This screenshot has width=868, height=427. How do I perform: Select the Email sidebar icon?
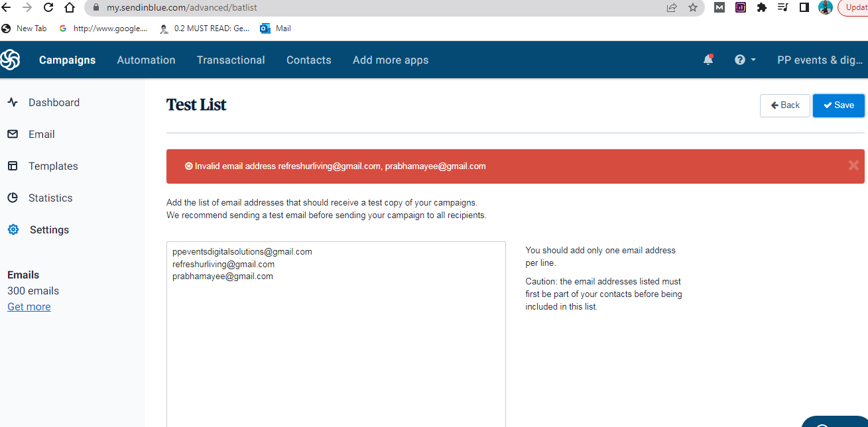click(x=13, y=134)
